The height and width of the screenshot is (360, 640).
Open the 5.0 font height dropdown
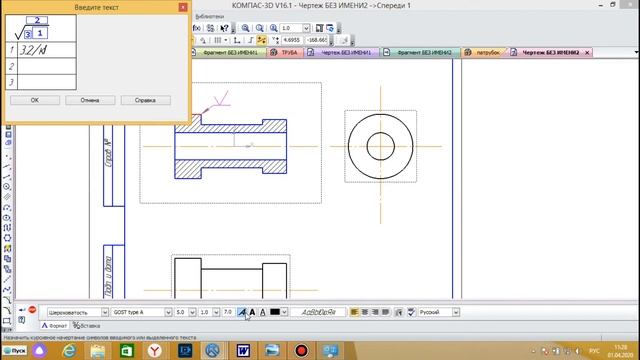coord(192,312)
